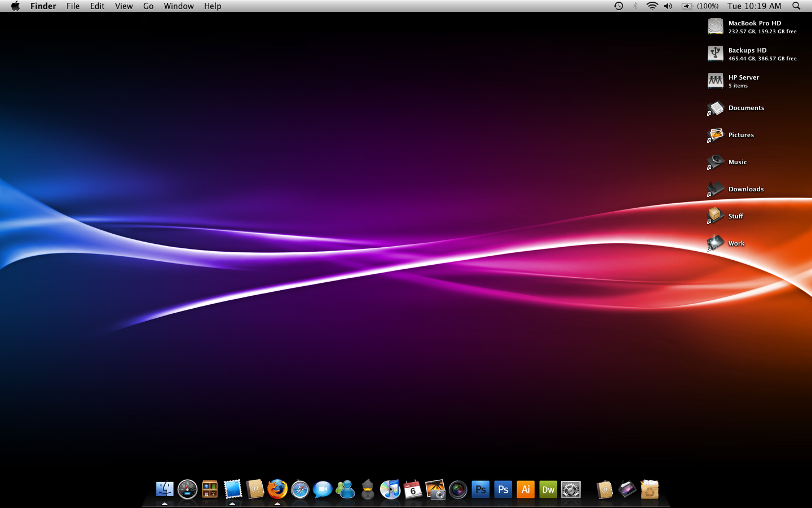Open Firefox from the dock

[x=277, y=489]
